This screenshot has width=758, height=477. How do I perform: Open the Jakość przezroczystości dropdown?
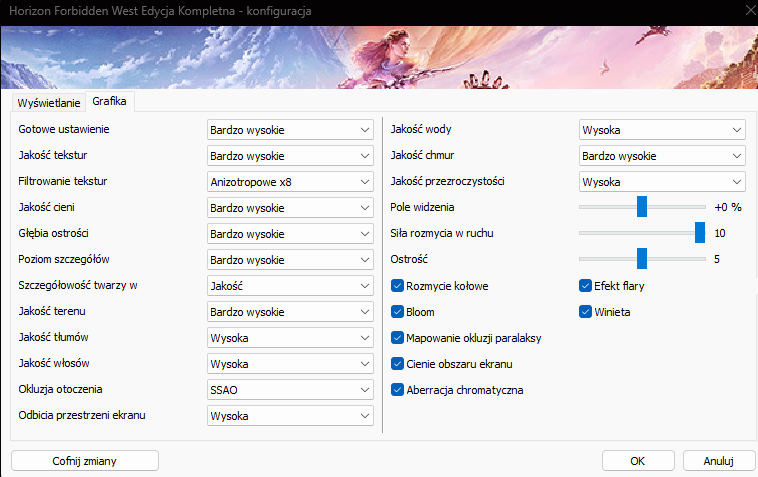(x=662, y=182)
